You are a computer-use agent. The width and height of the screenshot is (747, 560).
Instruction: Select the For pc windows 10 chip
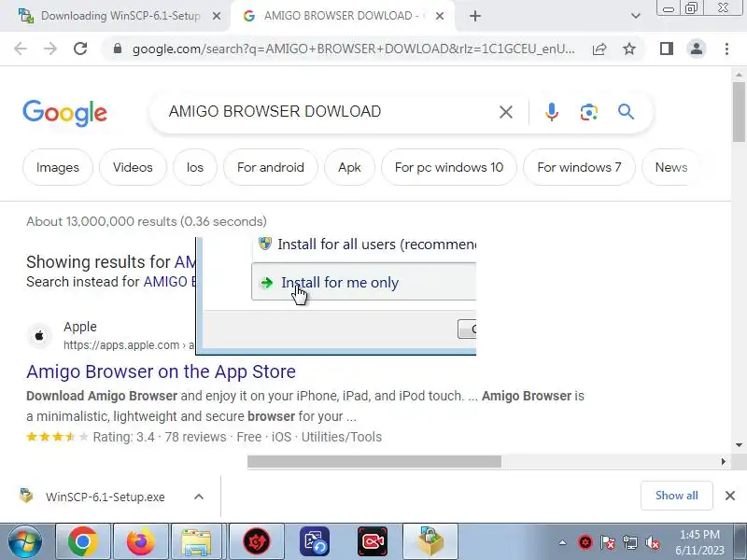449,167
